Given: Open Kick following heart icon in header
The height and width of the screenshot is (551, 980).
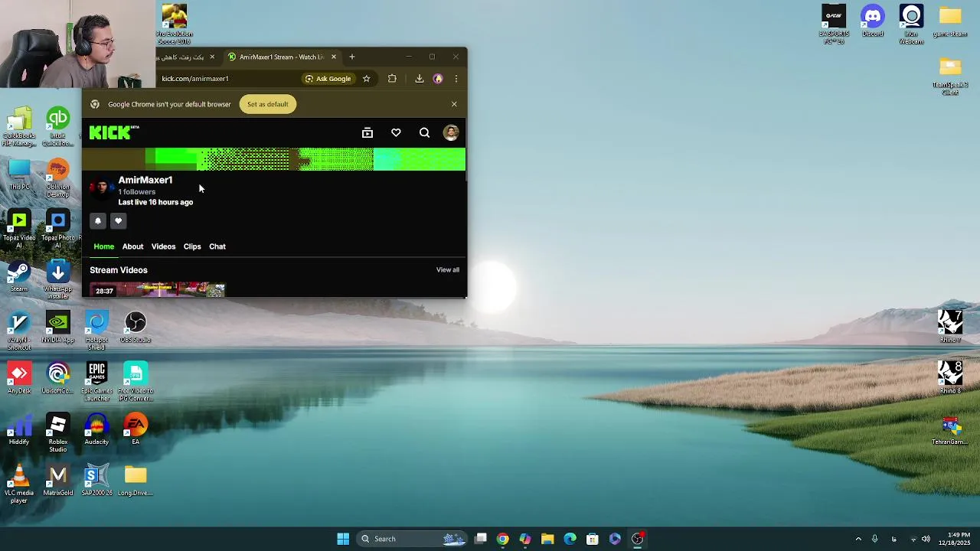Looking at the screenshot, I should coord(396,133).
